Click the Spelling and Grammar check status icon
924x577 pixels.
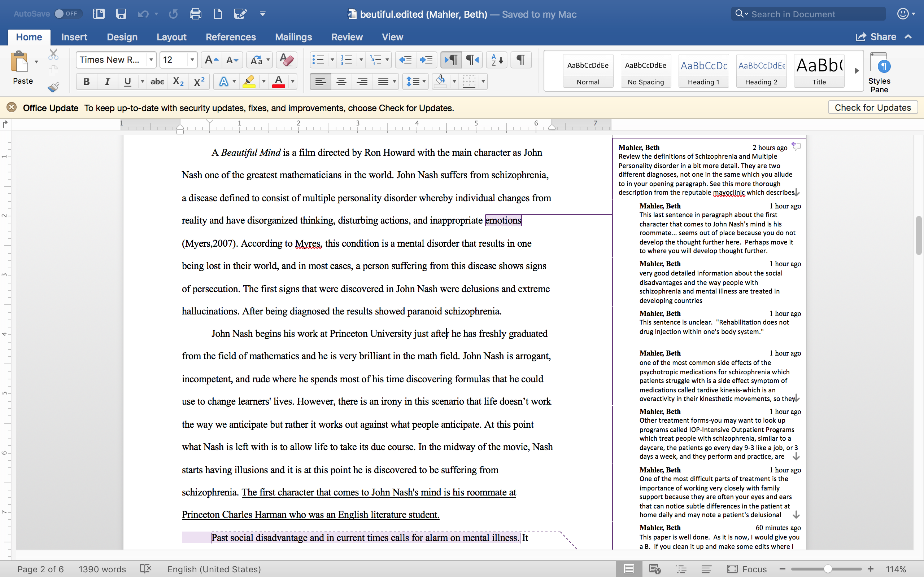(145, 569)
